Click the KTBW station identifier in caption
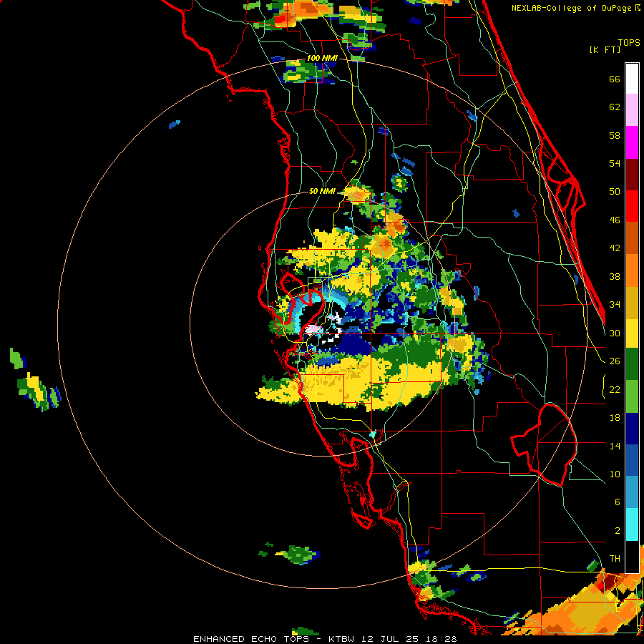Screen dimensions: 644x644 tap(341, 639)
